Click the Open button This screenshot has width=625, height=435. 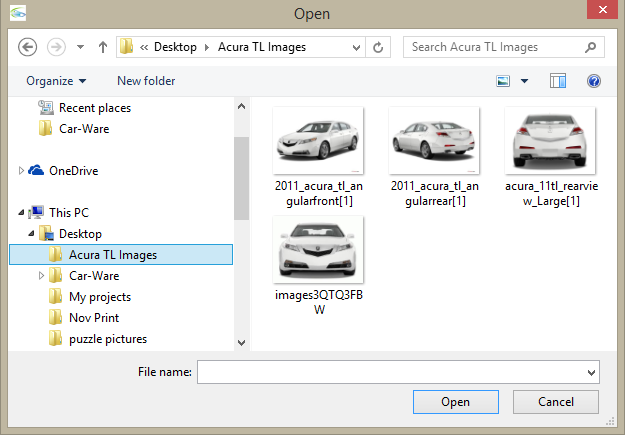456,402
